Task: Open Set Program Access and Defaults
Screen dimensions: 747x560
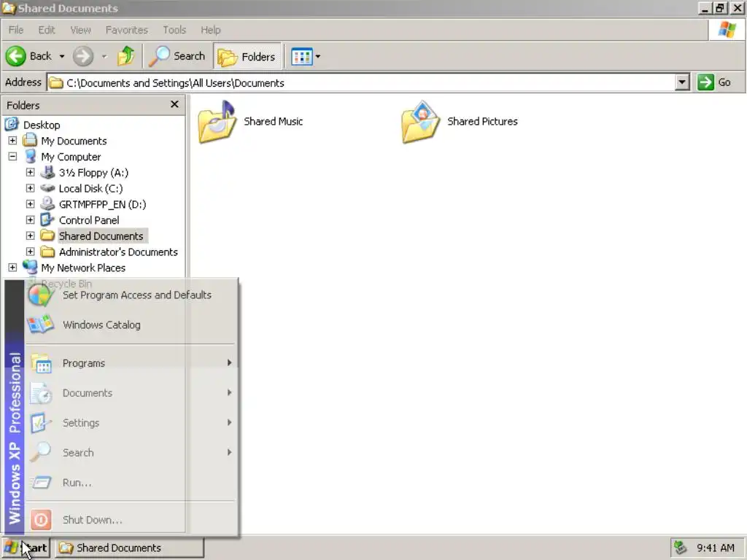Action: (x=130, y=295)
